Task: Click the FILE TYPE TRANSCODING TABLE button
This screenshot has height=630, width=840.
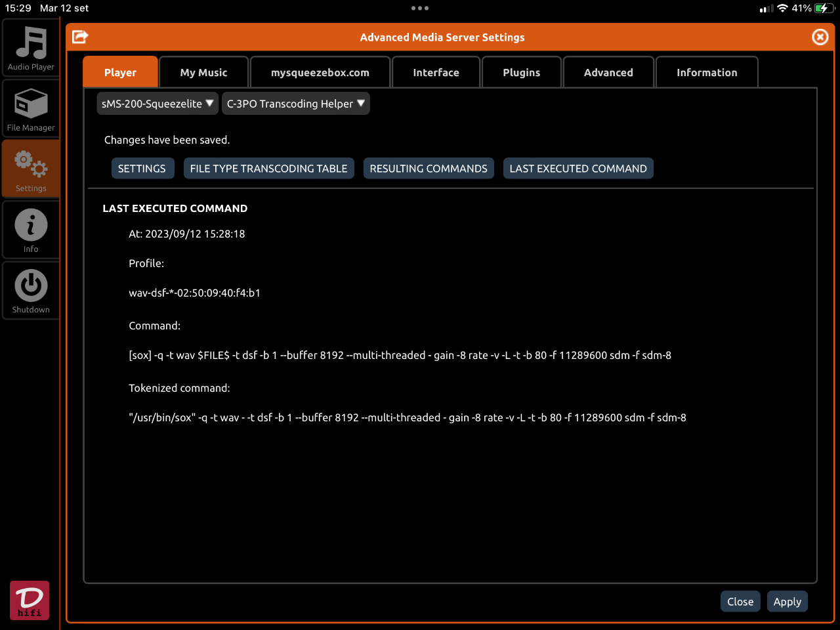Action: (269, 169)
